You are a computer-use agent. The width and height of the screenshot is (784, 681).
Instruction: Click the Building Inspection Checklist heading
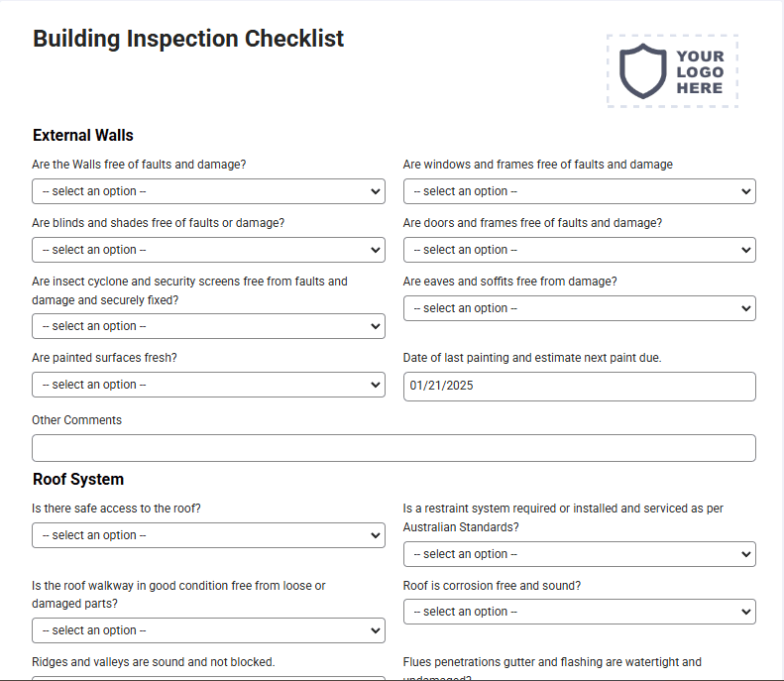click(188, 39)
